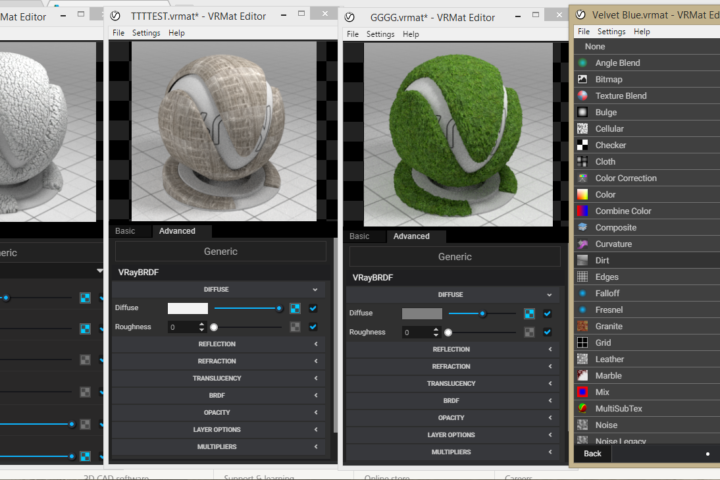
Task: Open white Diffuse color swatch in TTTTEST window
Action: point(188,308)
